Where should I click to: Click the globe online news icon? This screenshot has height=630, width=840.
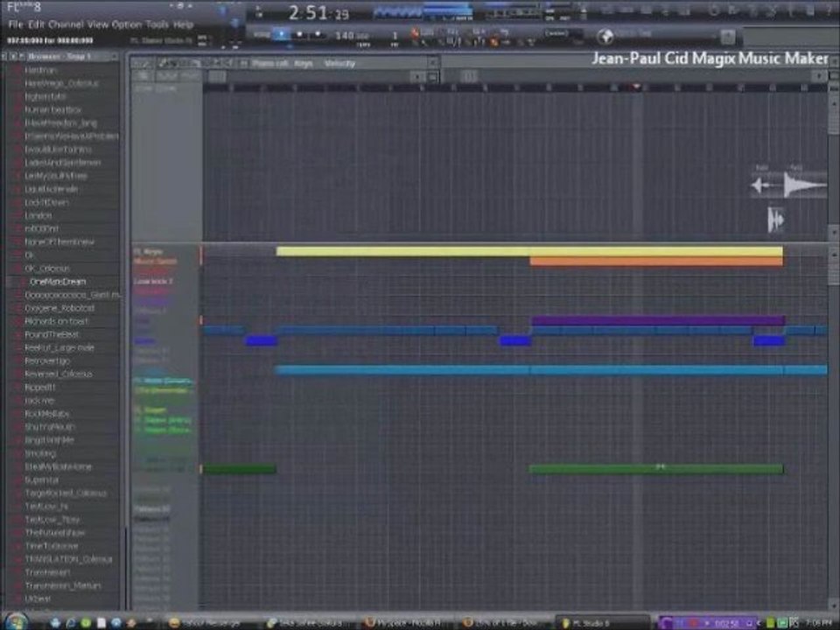pos(605,37)
